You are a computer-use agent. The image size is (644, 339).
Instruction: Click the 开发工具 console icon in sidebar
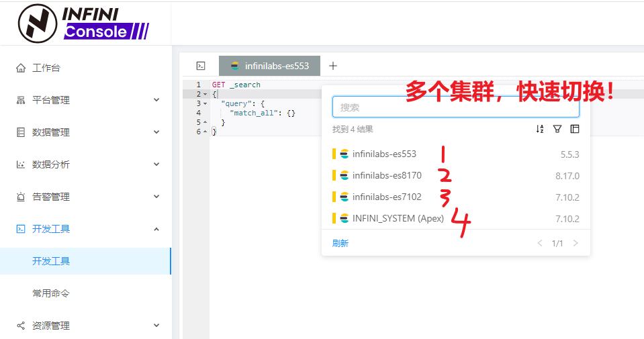click(21, 229)
